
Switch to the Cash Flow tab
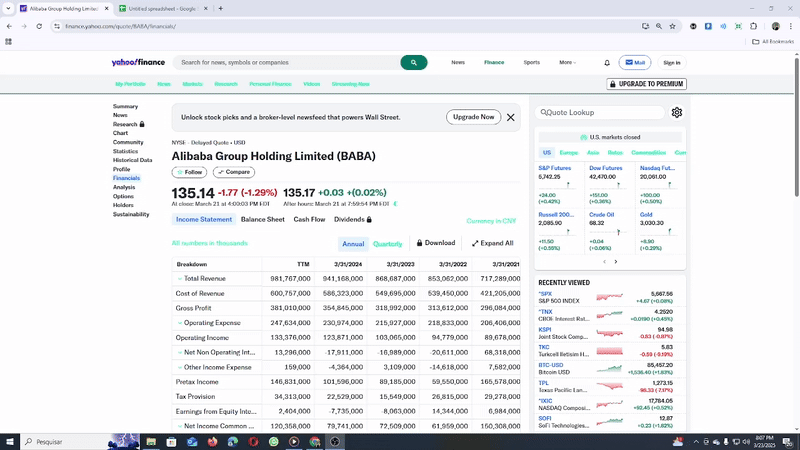pos(309,219)
